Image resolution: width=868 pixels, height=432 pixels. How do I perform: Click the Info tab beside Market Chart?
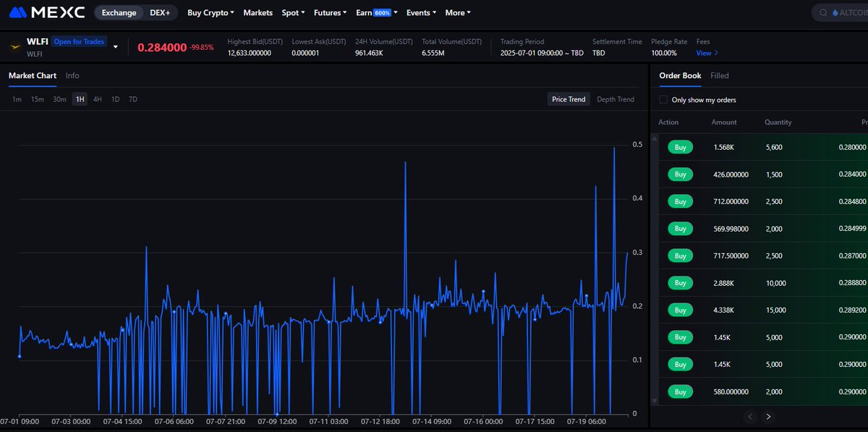pyautogui.click(x=72, y=75)
